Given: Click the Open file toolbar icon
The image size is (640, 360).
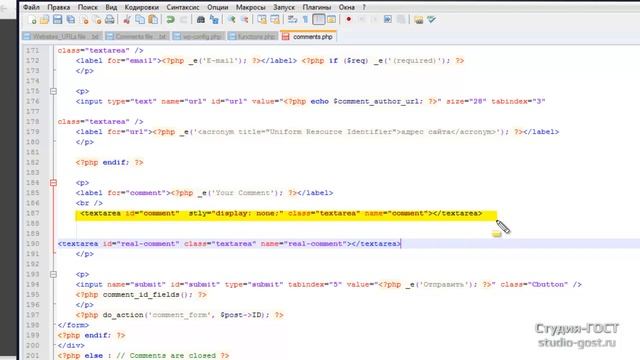Looking at the screenshot, I should [44, 20].
